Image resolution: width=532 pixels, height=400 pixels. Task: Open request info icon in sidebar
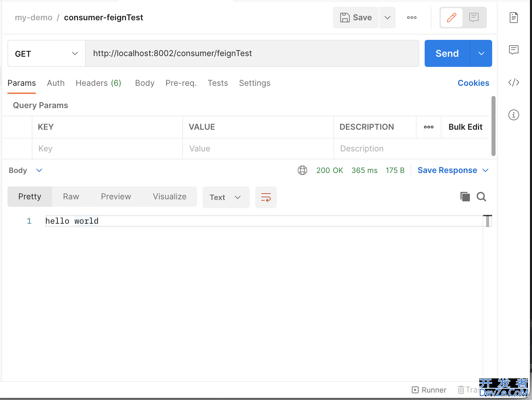(x=514, y=115)
